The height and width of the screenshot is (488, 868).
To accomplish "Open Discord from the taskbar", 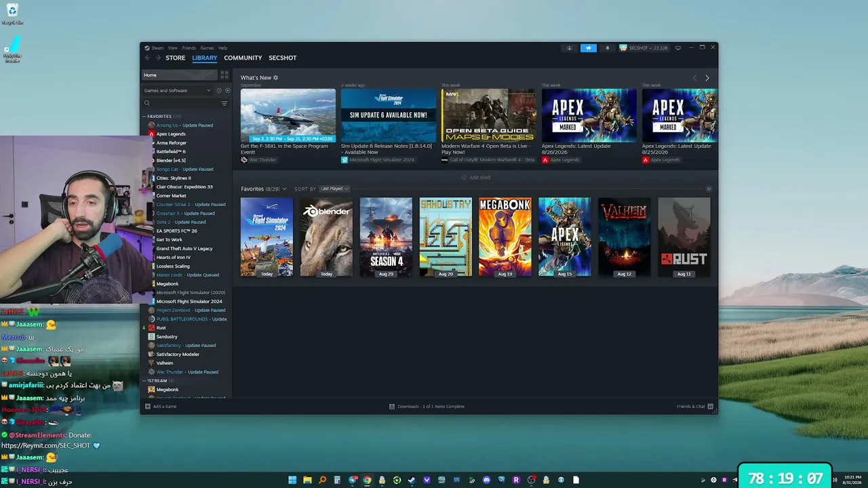I will click(x=486, y=480).
